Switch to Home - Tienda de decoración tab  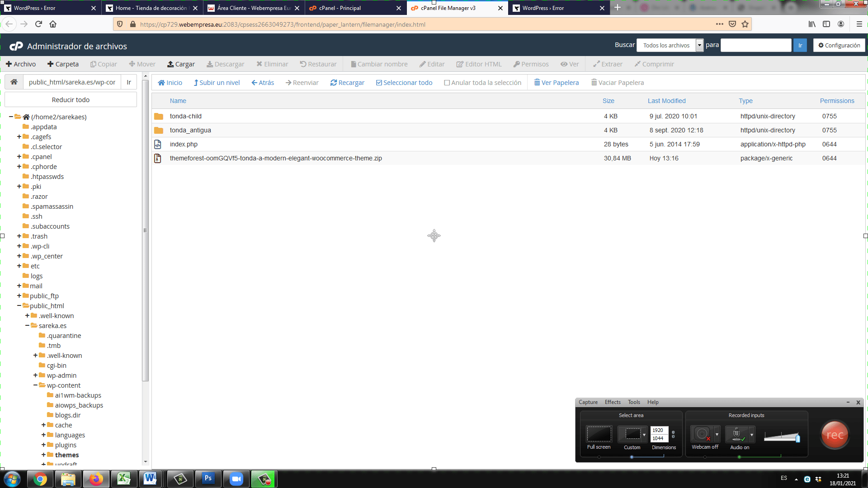click(x=151, y=8)
